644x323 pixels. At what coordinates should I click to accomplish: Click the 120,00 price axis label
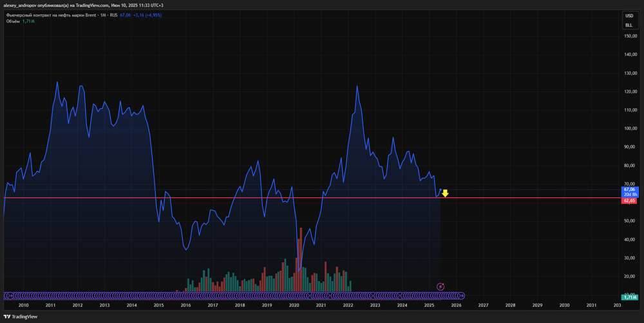click(x=630, y=92)
